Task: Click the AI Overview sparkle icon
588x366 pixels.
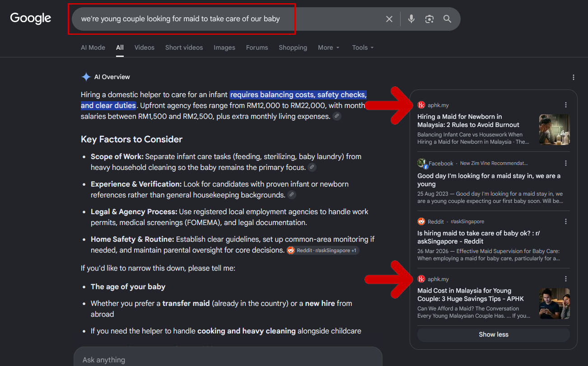Action: [86, 77]
